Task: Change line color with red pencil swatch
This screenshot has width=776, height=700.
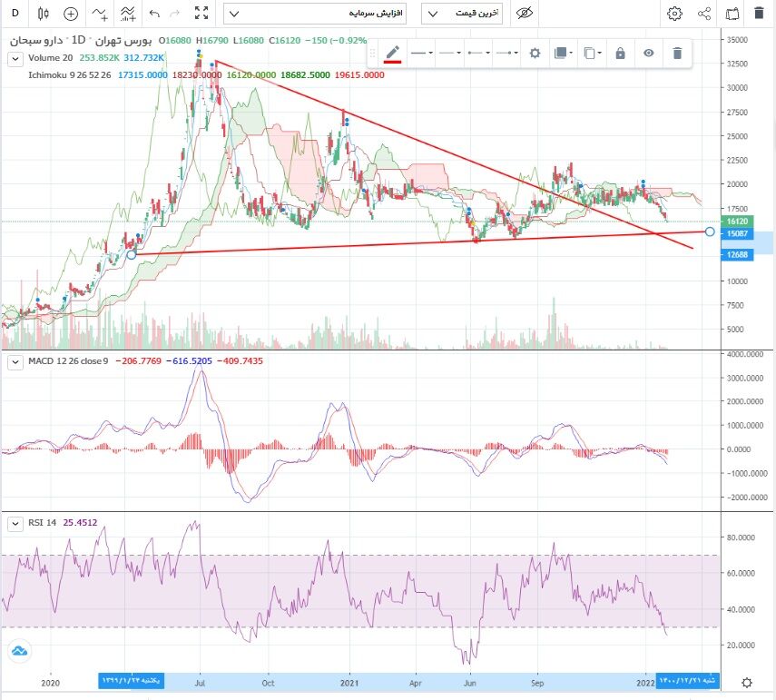Action: [x=392, y=53]
